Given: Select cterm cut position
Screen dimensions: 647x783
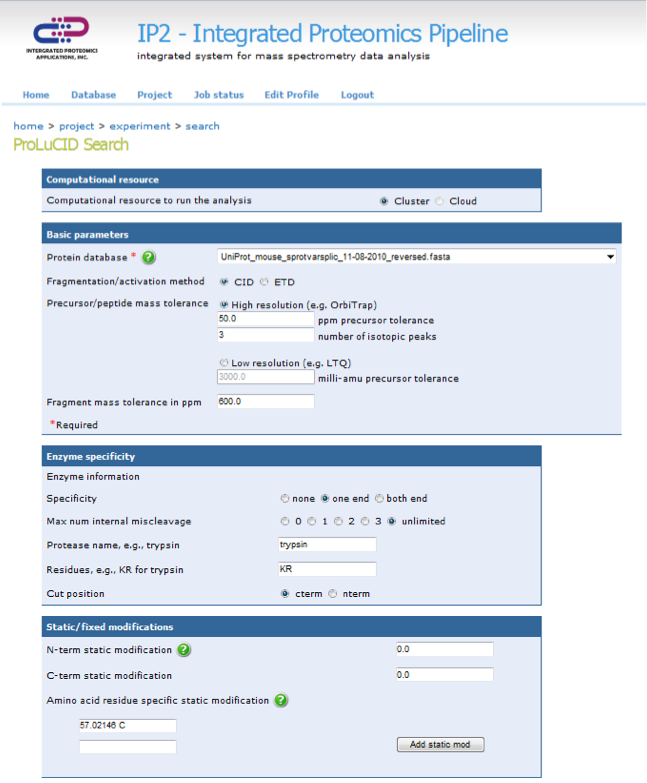Looking at the screenshot, I should [285, 594].
